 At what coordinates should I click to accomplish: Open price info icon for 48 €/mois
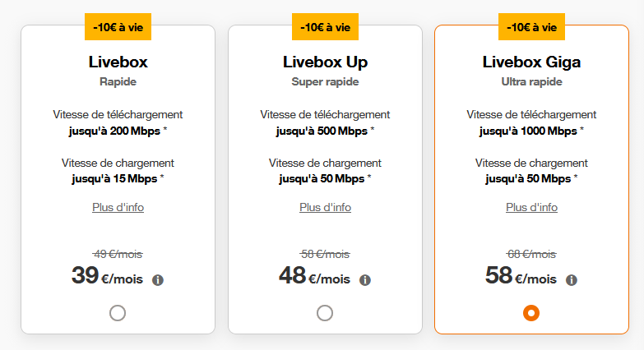[x=365, y=280]
